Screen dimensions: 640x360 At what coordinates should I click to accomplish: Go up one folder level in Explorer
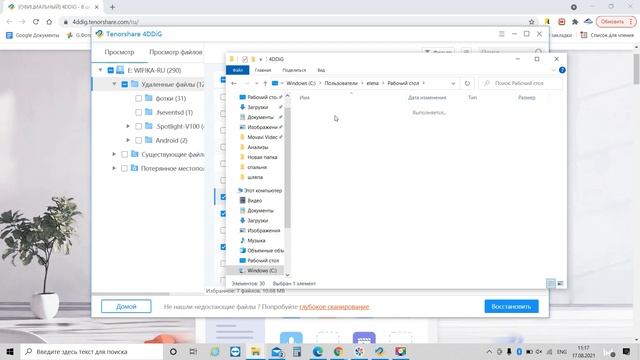pyautogui.click(x=265, y=83)
